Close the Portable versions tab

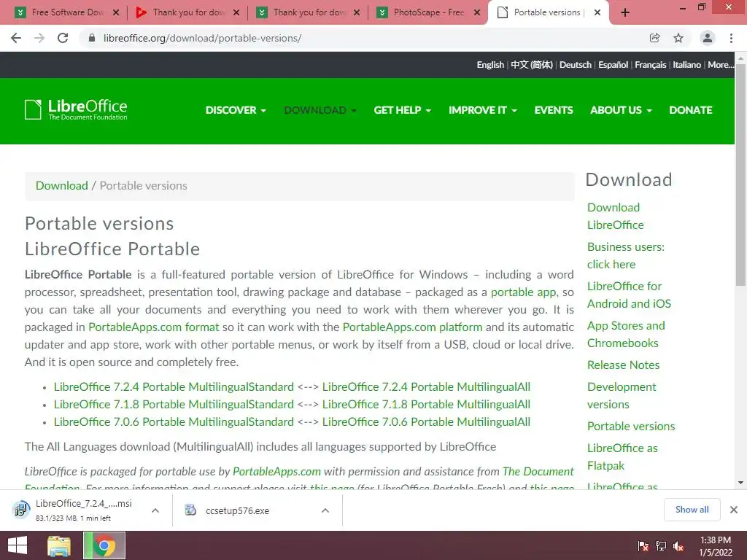pos(597,12)
